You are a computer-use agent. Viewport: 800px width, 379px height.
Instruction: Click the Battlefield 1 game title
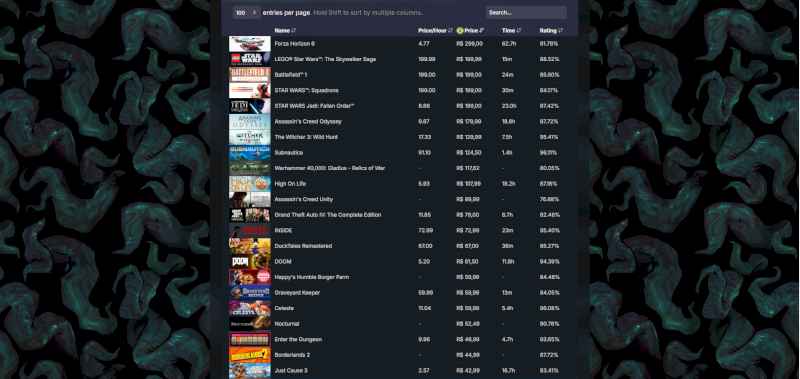291,75
